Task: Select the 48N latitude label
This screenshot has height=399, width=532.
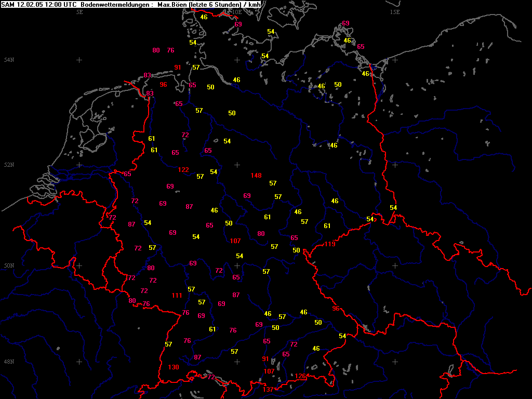Action: coord(9,362)
